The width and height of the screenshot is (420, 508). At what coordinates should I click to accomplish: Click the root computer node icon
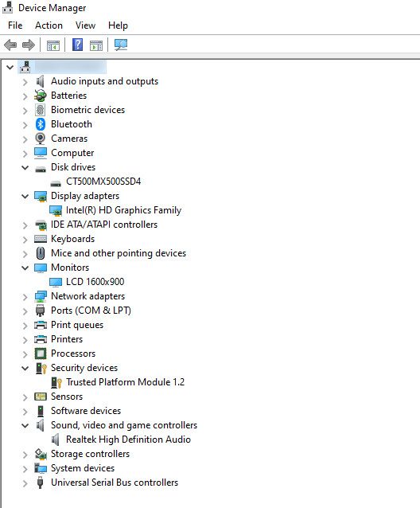pyautogui.click(x=25, y=67)
